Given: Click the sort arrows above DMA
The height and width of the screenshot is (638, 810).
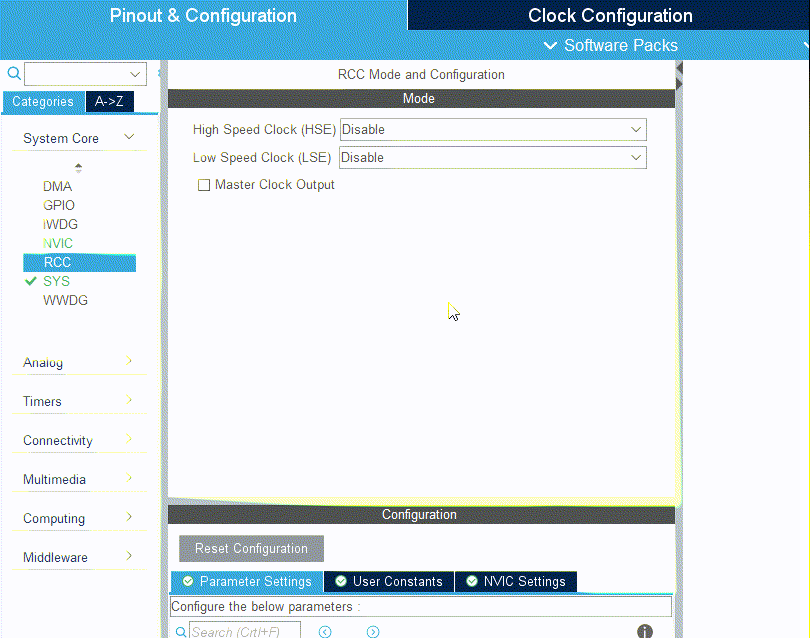Looking at the screenshot, I should (79, 167).
